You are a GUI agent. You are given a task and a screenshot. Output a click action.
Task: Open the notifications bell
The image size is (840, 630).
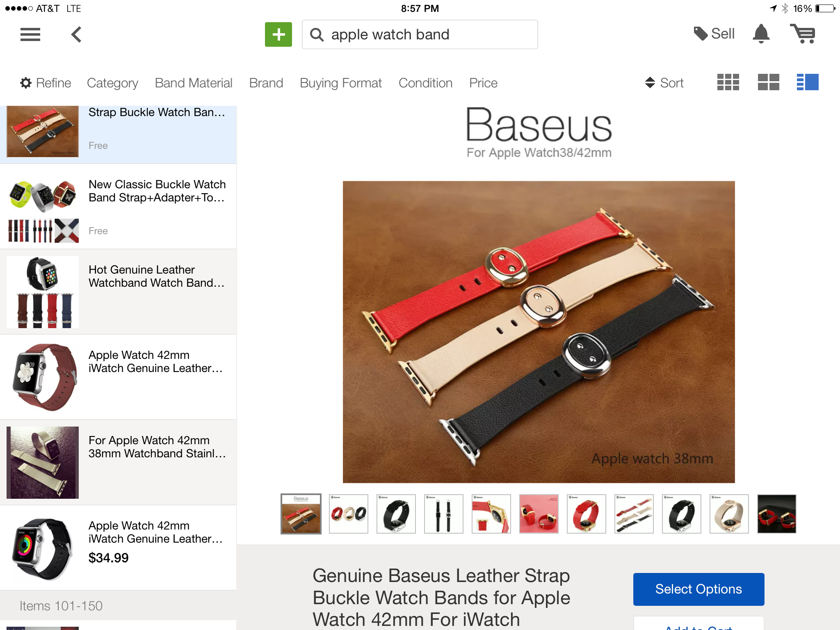[x=761, y=34]
